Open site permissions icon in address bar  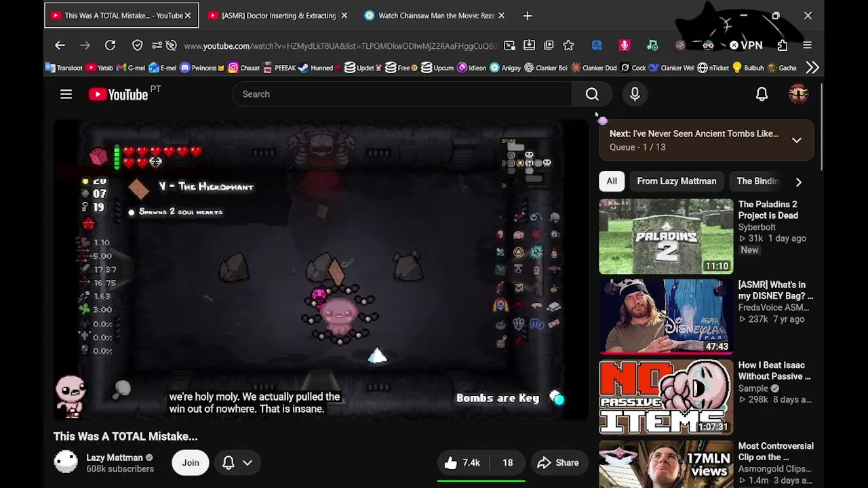[157, 45]
